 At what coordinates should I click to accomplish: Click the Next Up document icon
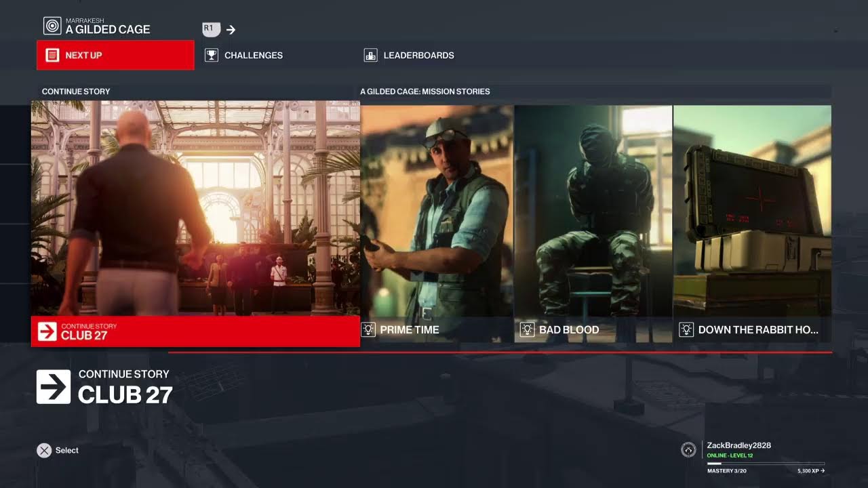[x=52, y=56]
